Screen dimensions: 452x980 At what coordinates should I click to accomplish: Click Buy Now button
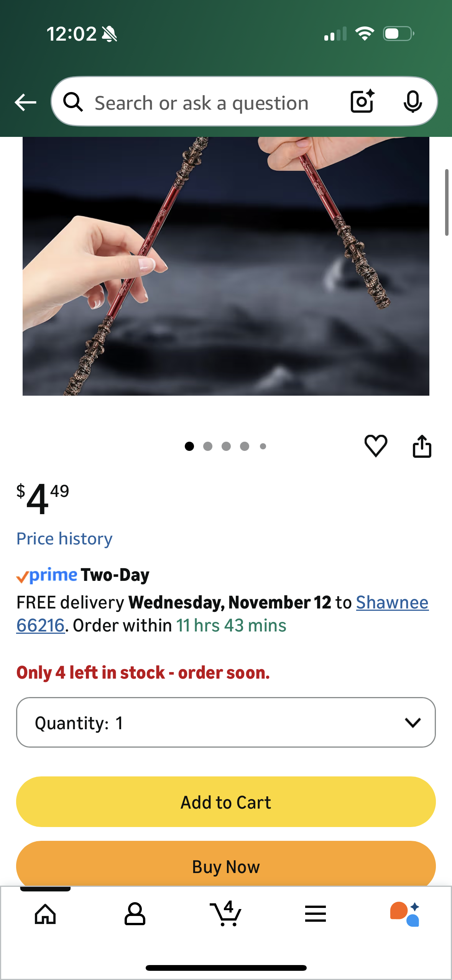tap(226, 864)
